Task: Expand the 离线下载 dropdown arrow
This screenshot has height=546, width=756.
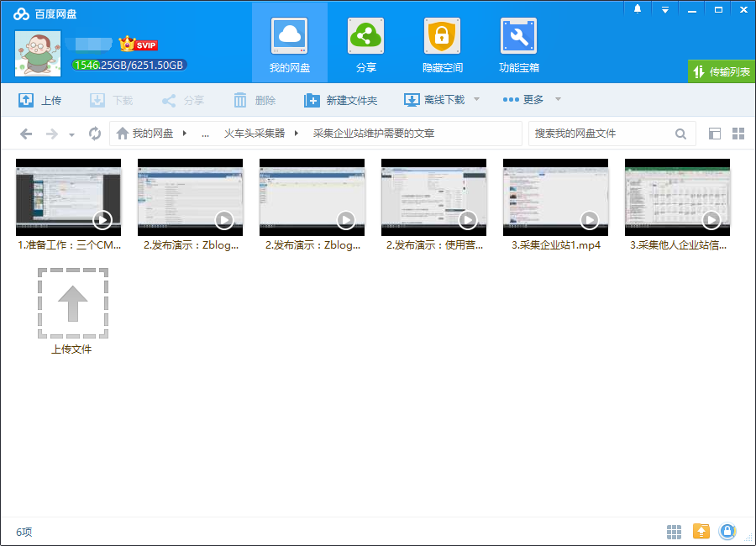Action: (476, 99)
